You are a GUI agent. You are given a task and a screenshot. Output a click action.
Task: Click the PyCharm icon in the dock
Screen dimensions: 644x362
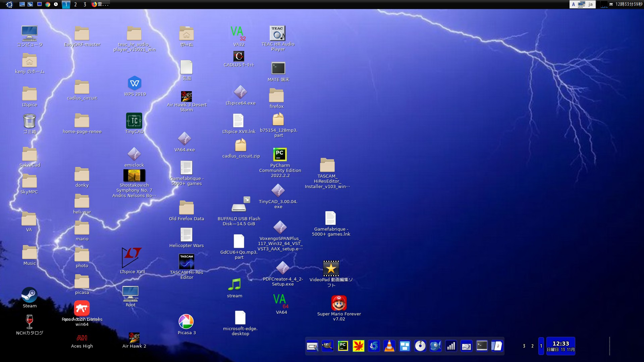343,346
